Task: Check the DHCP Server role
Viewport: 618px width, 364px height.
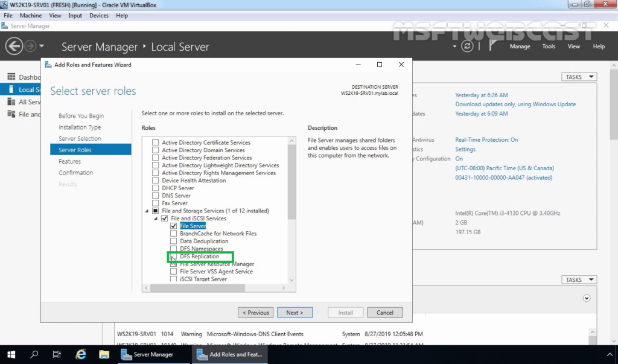Action: coord(155,188)
